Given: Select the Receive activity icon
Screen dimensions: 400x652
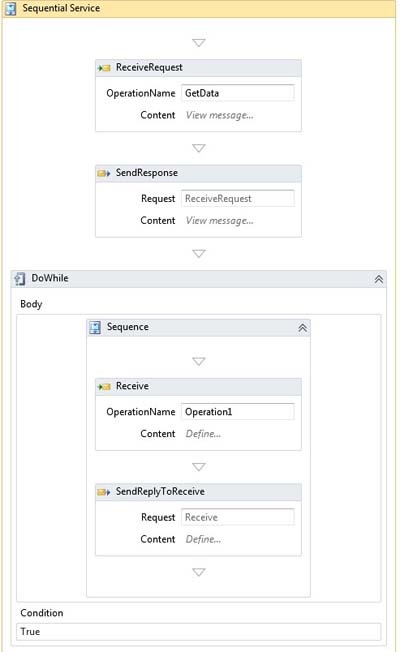Looking at the screenshot, I should coord(104,387).
